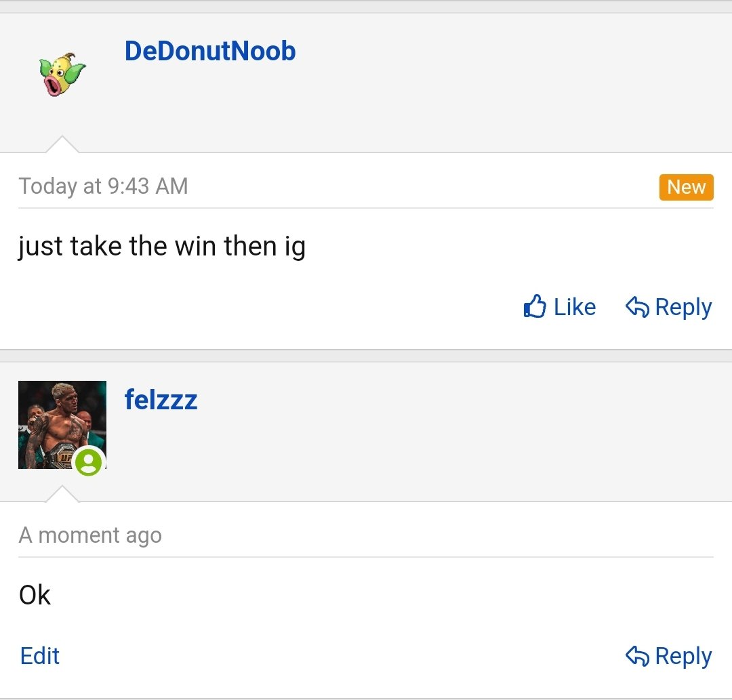Image resolution: width=732 pixels, height=700 pixels.
Task: Click the 'Ok' message body
Action: (35, 594)
